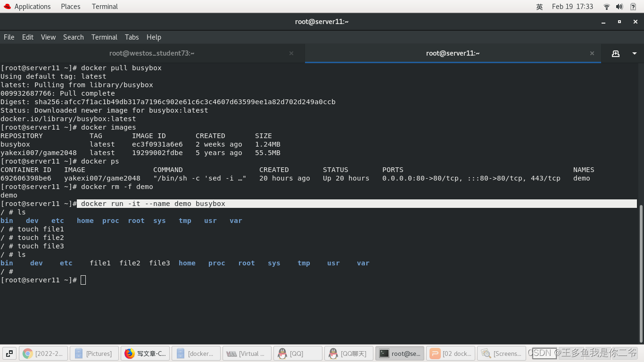Switch to the root@westos_student73 tab
The image size is (644, 362).
tap(152, 53)
